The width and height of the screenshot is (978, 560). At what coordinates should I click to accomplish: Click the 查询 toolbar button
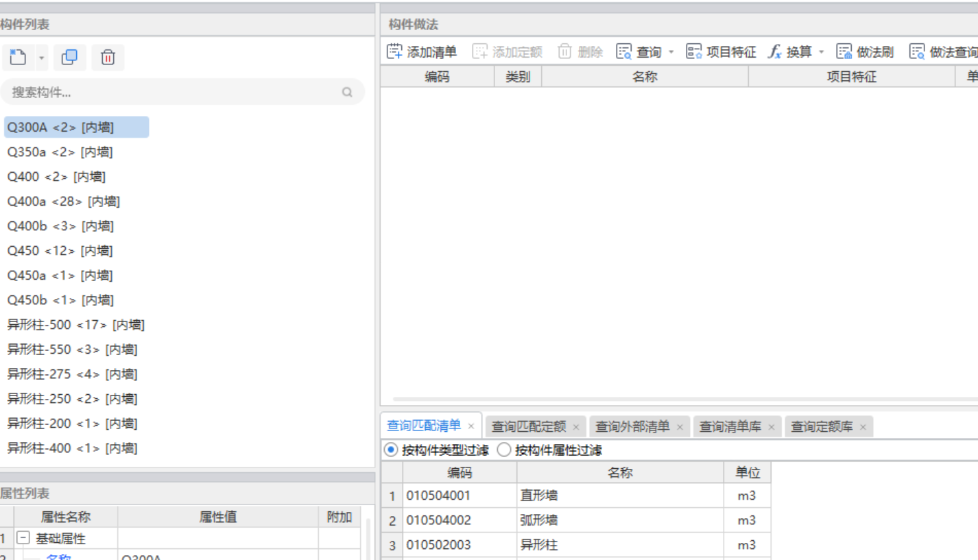coord(639,51)
